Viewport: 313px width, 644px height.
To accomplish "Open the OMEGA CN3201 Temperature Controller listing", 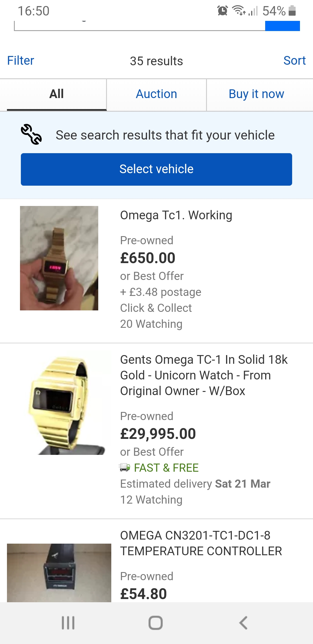I will pos(201,543).
